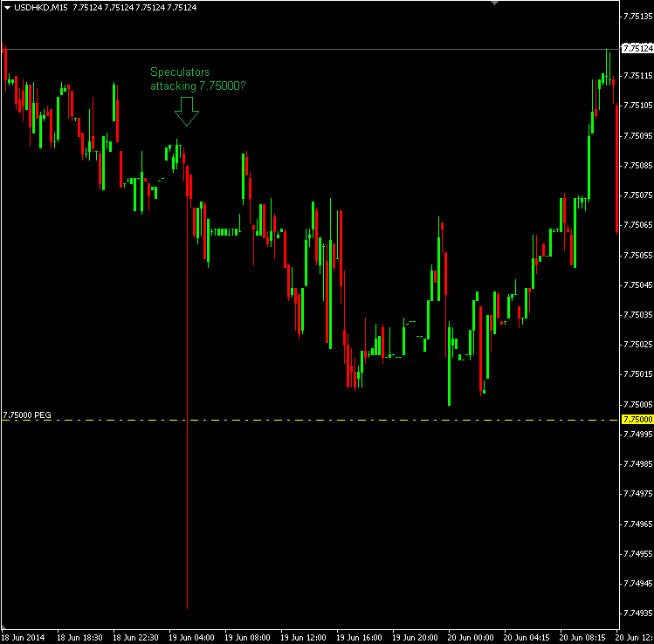Click the 7.74965 price scale label
Screen dimensions: 654x644
[637, 524]
